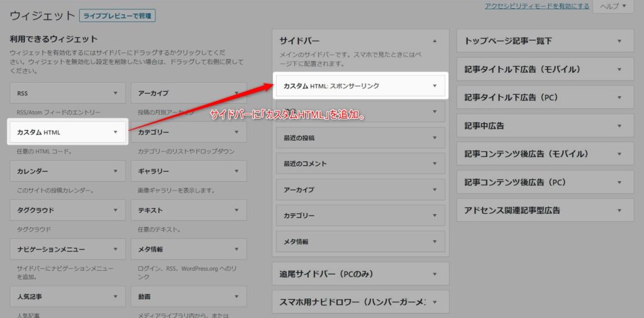The height and width of the screenshot is (318, 644).
Task: Click the ライブプレビューで管理 button
Action: (x=118, y=16)
